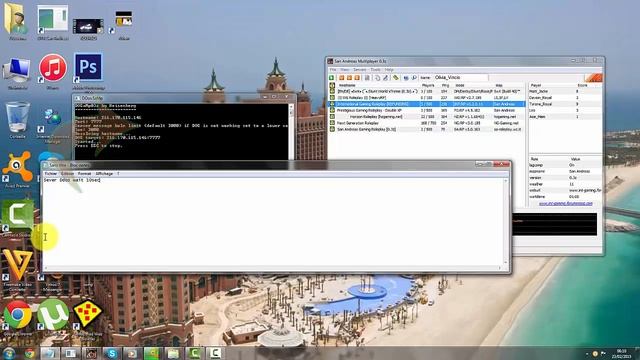Click lagcomp rule row in rules list

point(565,165)
